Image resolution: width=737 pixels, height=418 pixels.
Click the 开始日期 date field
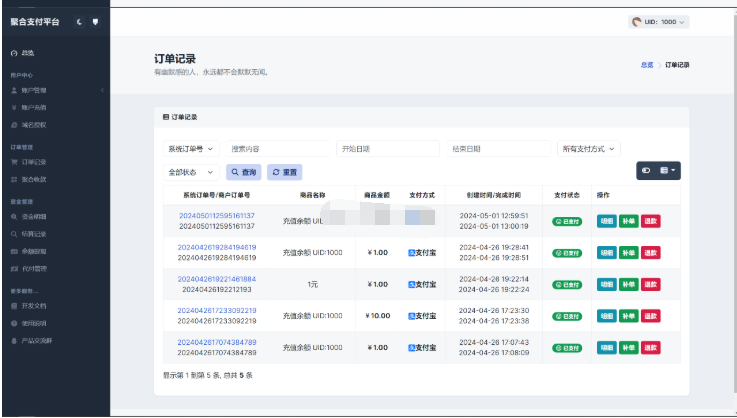[x=387, y=149]
